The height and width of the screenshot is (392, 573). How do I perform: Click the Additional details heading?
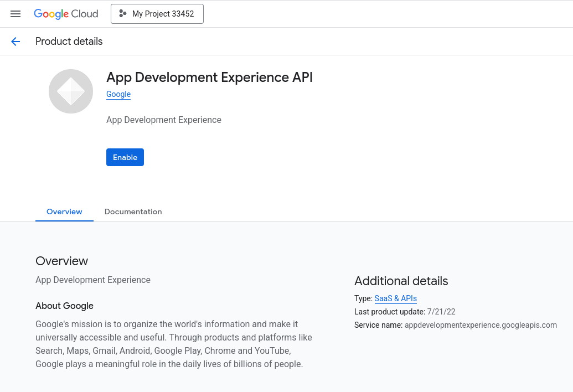click(x=401, y=281)
